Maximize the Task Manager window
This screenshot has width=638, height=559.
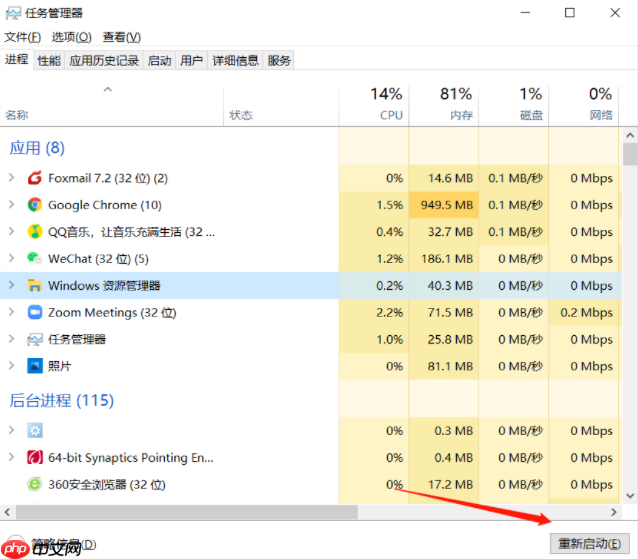coord(570,13)
